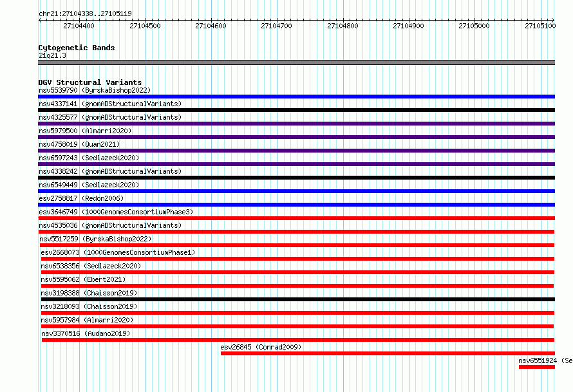The image size is (573, 392).
Task: Click ruler position 27104500
Action: click(x=145, y=26)
